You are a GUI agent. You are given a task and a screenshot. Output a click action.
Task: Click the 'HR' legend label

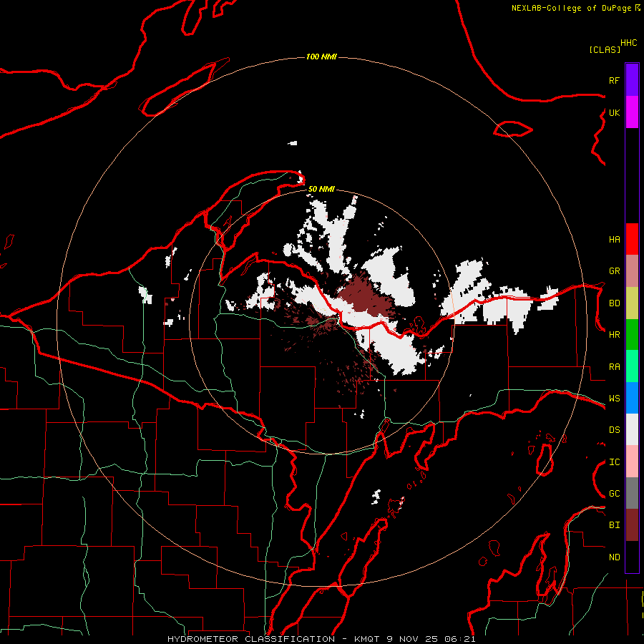[614, 335]
